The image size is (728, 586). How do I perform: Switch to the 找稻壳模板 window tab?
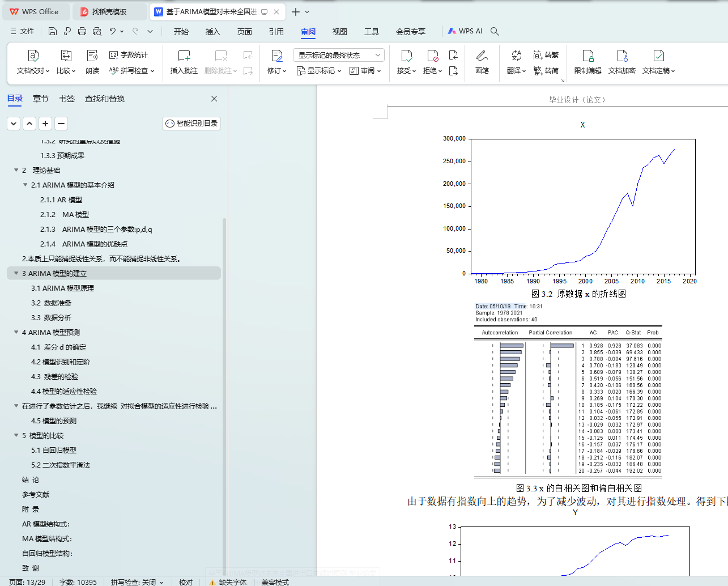click(110, 11)
